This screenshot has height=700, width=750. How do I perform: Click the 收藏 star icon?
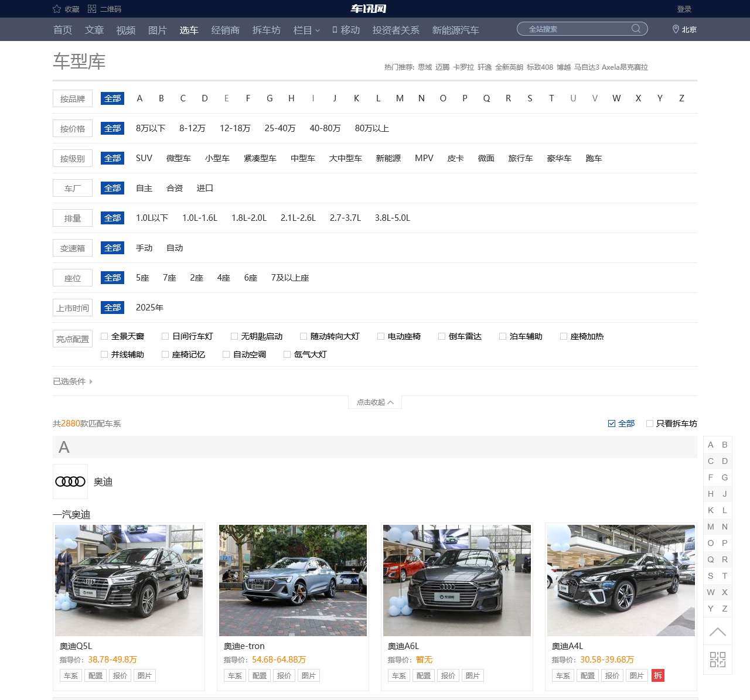pos(56,9)
